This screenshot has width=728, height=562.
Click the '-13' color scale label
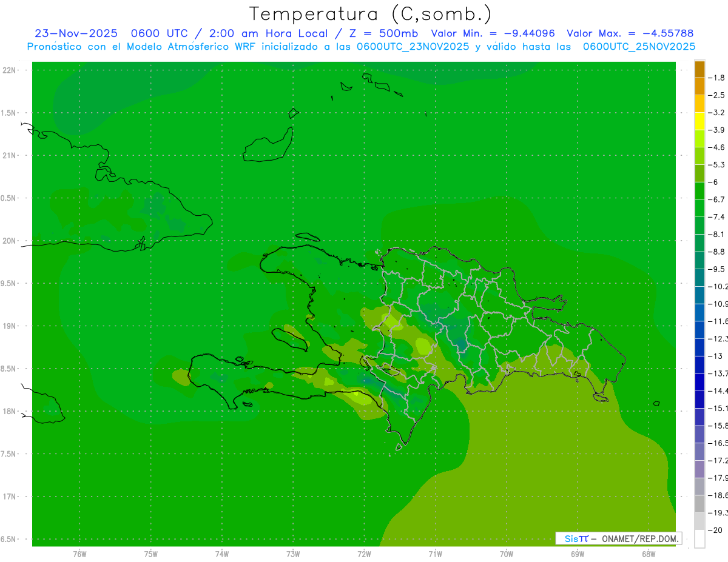716,356
